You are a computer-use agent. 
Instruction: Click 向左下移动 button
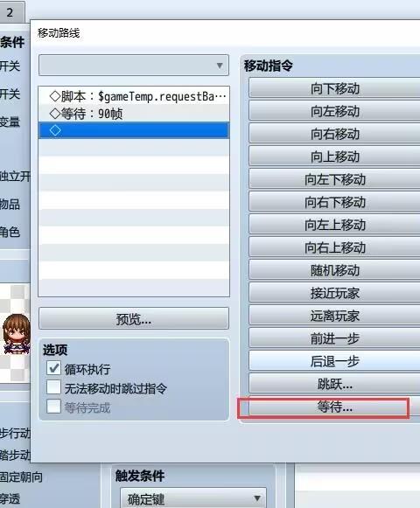click(335, 179)
